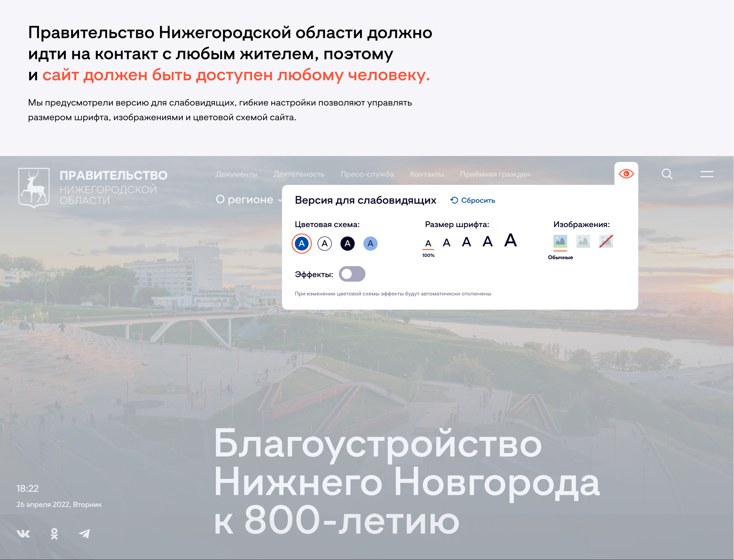This screenshot has height=560, width=734.
Task: Pick the light blue color scheme swatch
Action: (370, 244)
